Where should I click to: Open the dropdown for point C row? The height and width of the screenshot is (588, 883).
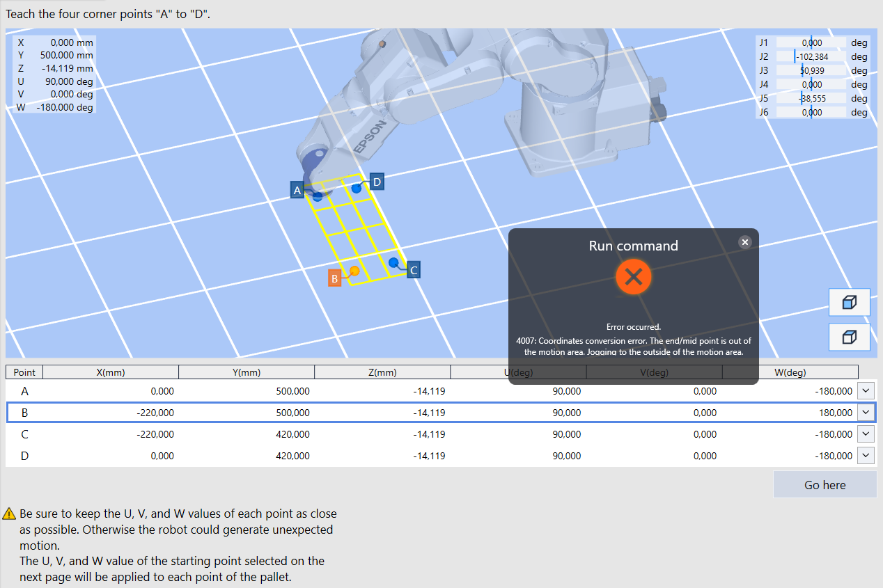tap(866, 434)
